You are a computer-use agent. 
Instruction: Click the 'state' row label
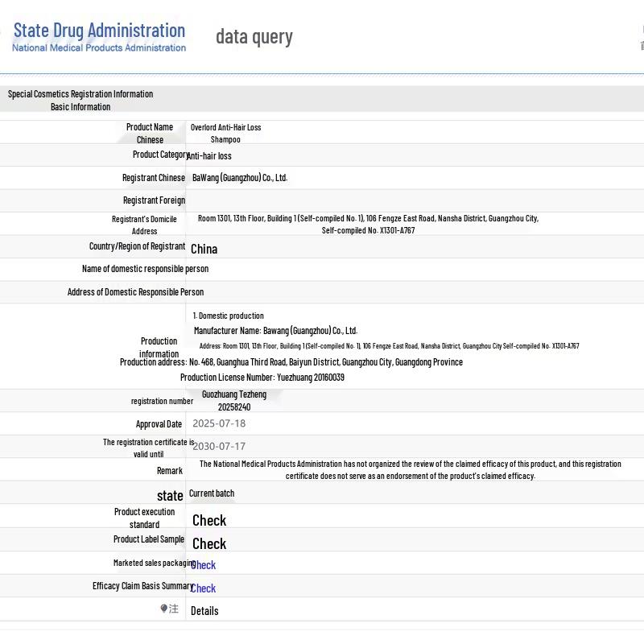tap(170, 496)
